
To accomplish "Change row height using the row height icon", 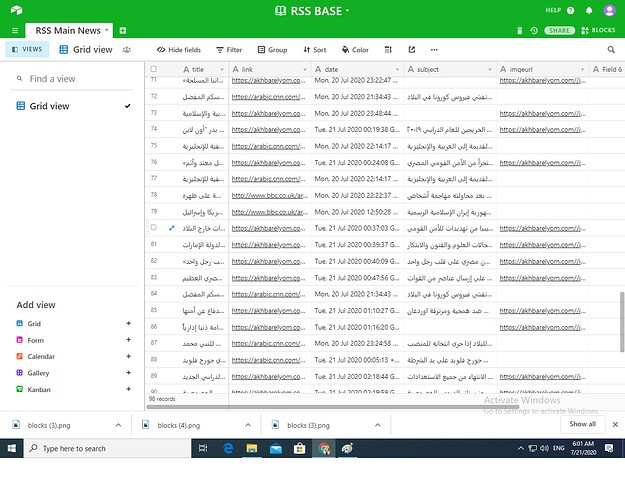I will click(x=388, y=49).
